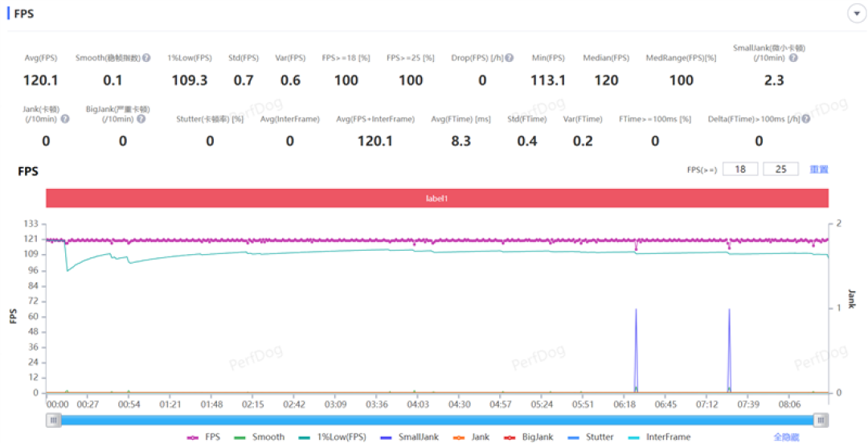
Task: Toggle Stutter series in legend
Action: (x=590, y=437)
